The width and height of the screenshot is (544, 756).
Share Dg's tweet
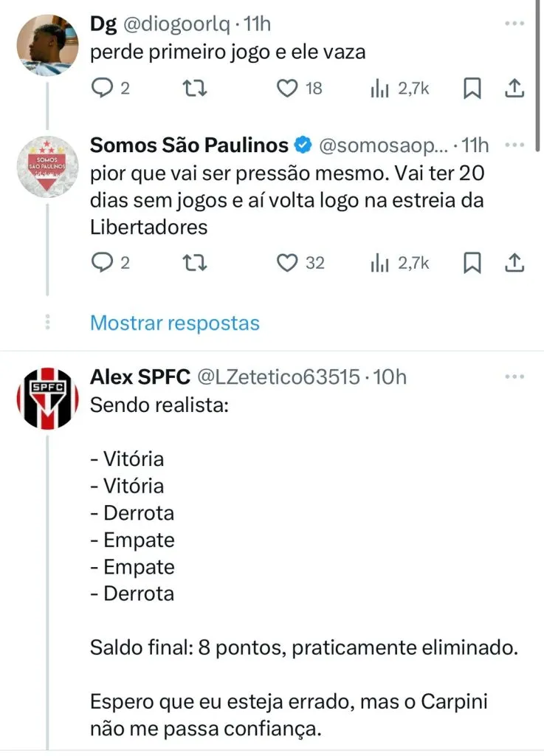514,89
